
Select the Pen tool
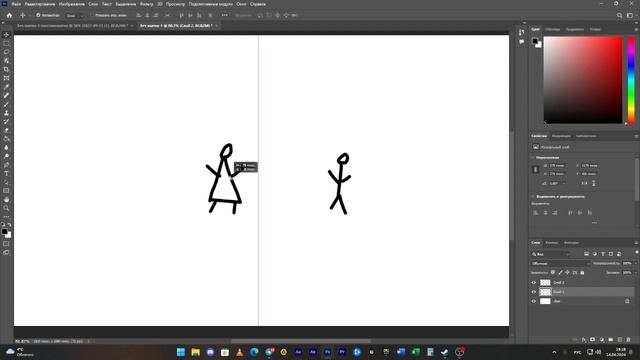6,165
